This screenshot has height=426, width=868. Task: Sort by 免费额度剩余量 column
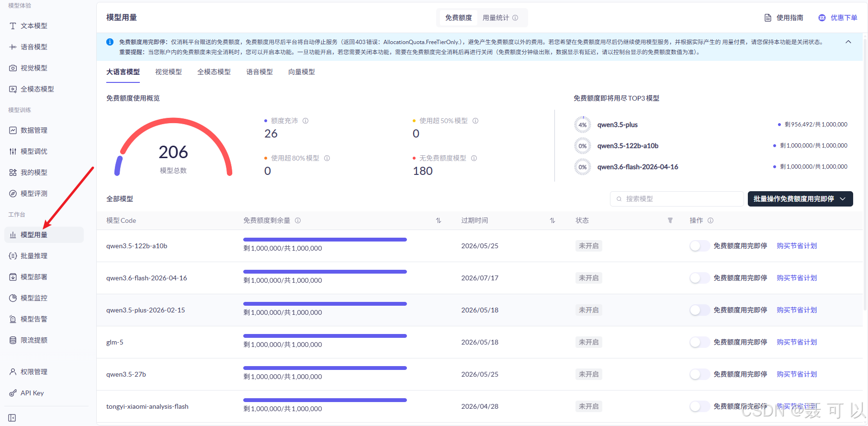(x=438, y=220)
